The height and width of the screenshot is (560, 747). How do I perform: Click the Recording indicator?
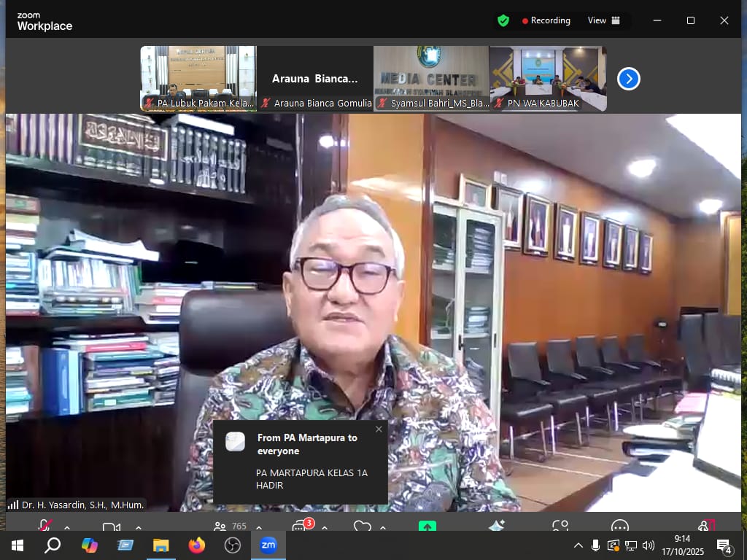pos(546,20)
